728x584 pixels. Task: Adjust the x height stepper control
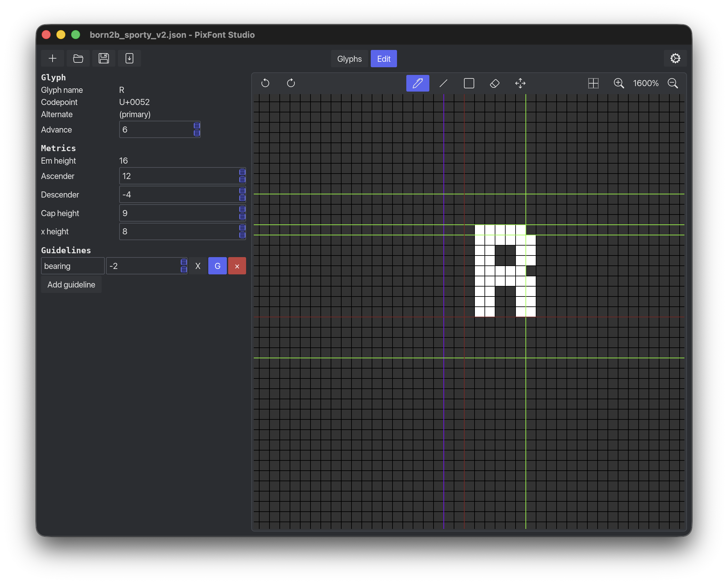coord(243,231)
